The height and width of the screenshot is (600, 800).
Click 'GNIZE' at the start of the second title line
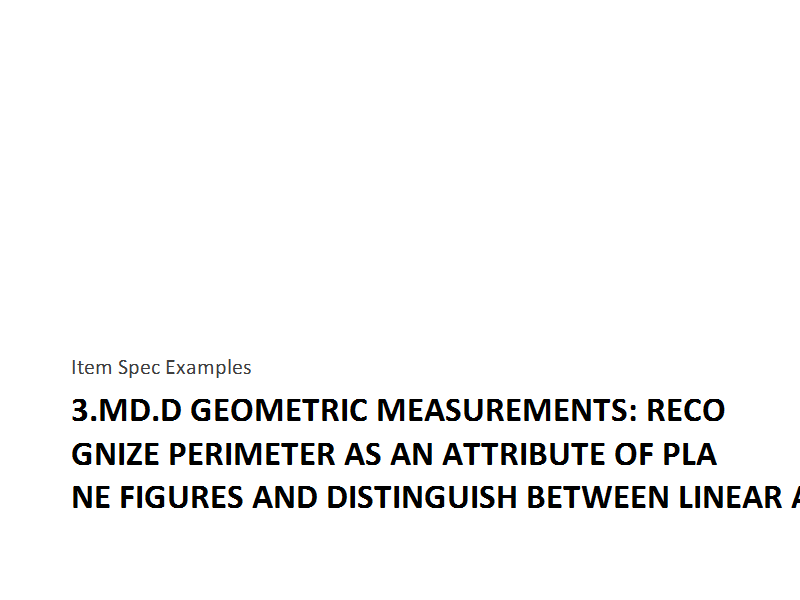point(115,454)
